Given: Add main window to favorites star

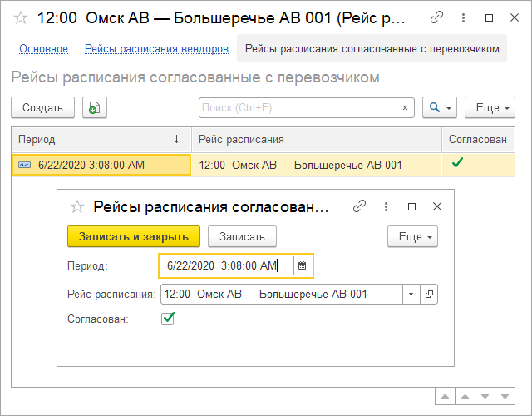Looking at the screenshot, I should (21, 17).
